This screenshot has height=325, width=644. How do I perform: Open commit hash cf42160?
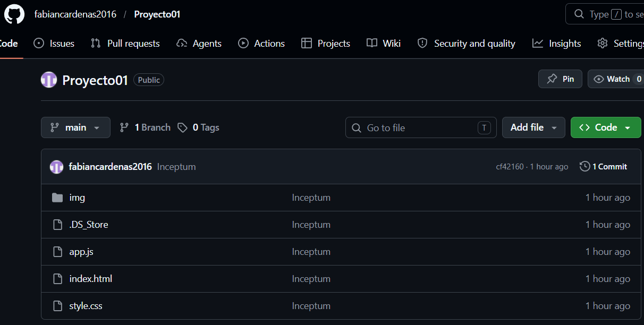(x=510, y=167)
